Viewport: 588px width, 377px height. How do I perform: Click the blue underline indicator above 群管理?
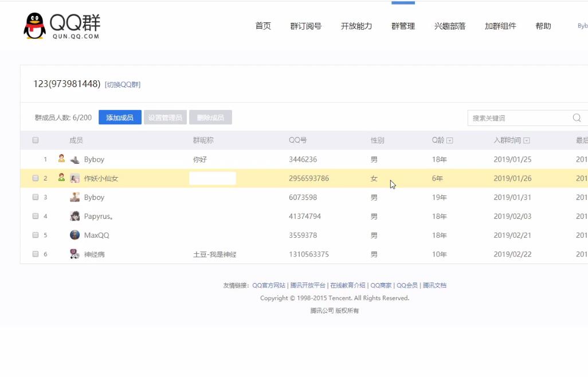403,2
